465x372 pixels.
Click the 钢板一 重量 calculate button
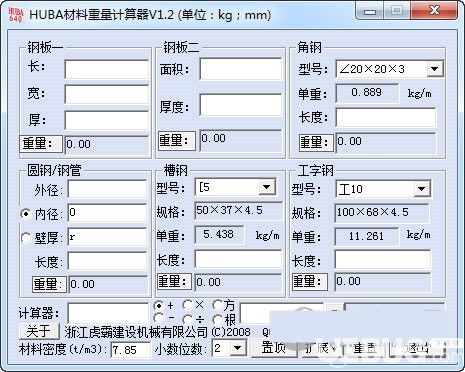(41, 144)
